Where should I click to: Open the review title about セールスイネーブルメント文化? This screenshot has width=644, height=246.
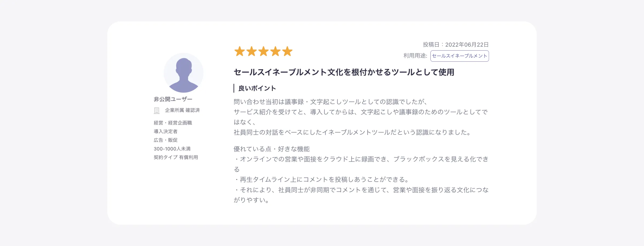344,72
